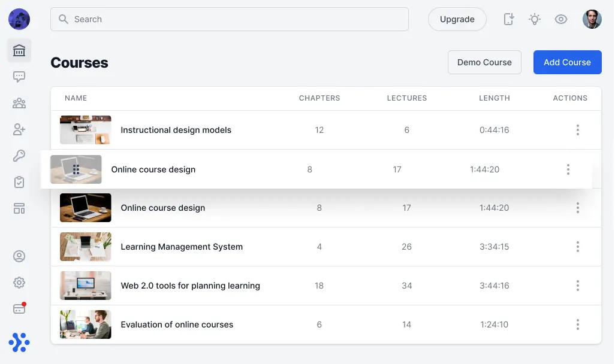615x364 pixels.
Task: Toggle the eye preview icon in header
Action: pos(561,19)
